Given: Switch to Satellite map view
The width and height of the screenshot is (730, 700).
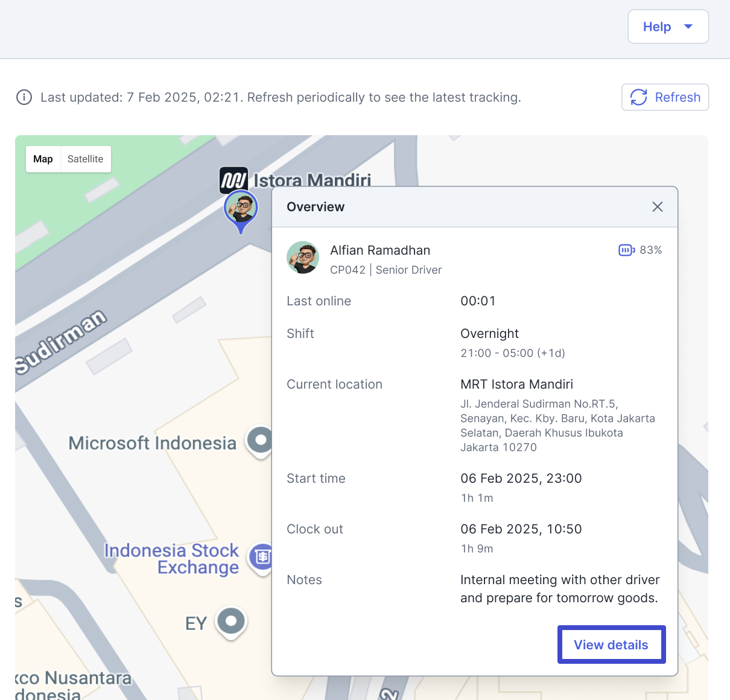Looking at the screenshot, I should (x=85, y=159).
